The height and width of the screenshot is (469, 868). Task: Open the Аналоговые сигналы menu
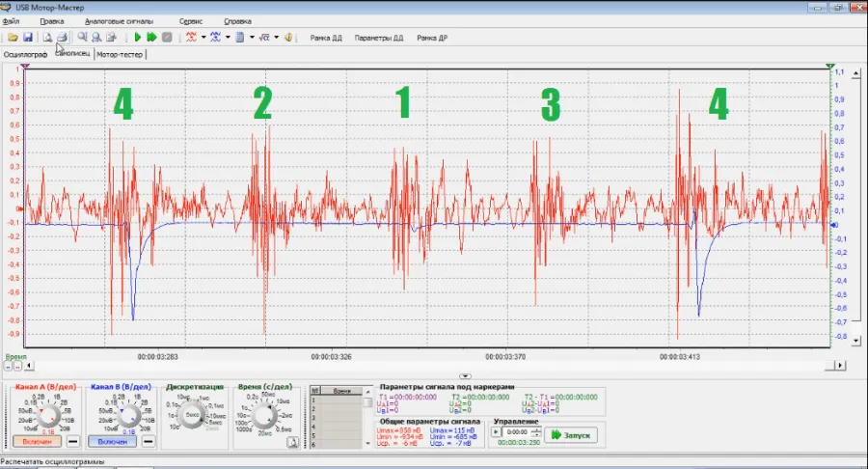(x=119, y=21)
